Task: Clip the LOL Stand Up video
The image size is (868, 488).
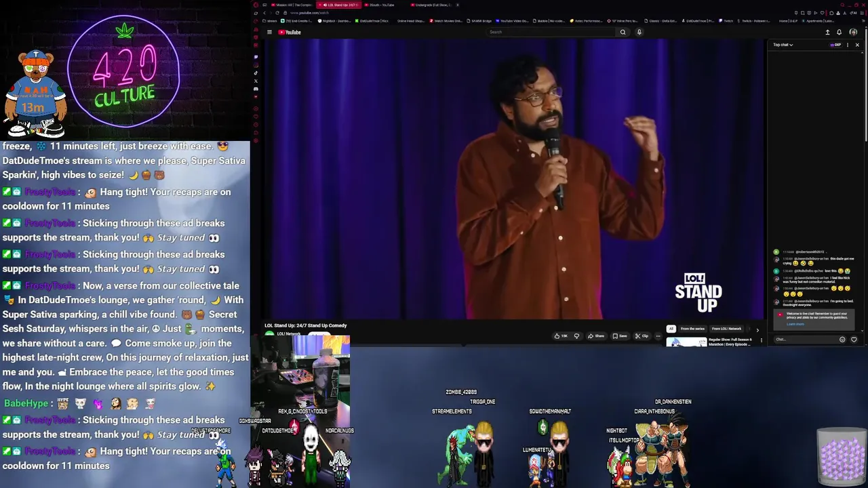Action: 642,335
